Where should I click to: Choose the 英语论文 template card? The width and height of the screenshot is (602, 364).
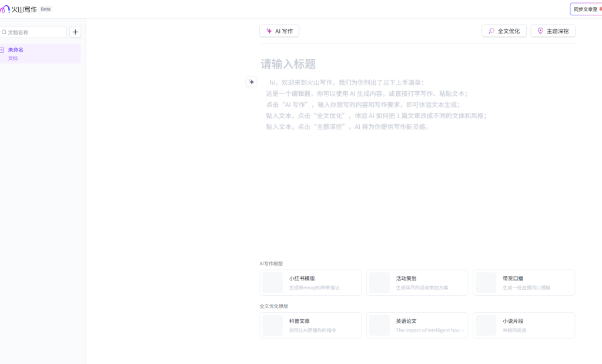pyautogui.click(x=417, y=325)
